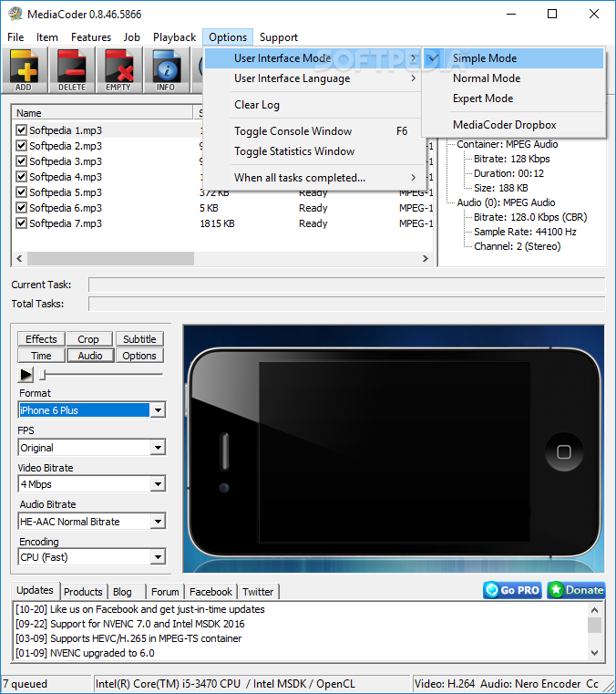Open User Interface Mode submenu entry
616x694 pixels.
[313, 58]
